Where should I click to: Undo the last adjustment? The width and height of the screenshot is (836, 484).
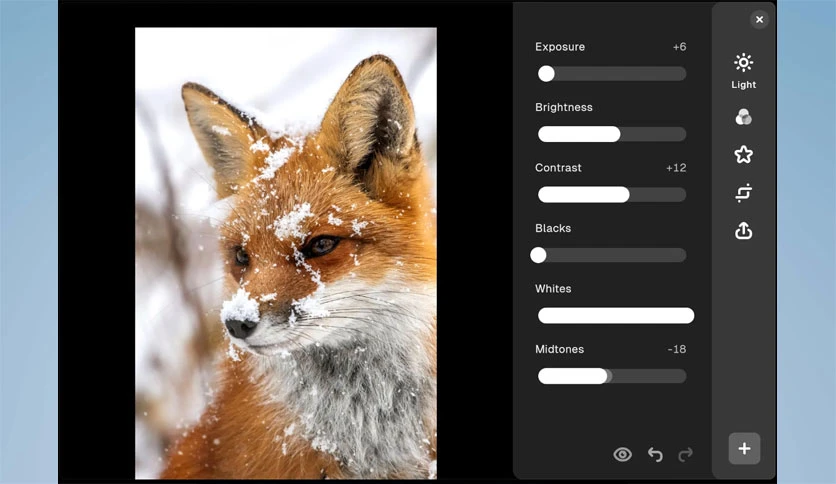coord(655,454)
